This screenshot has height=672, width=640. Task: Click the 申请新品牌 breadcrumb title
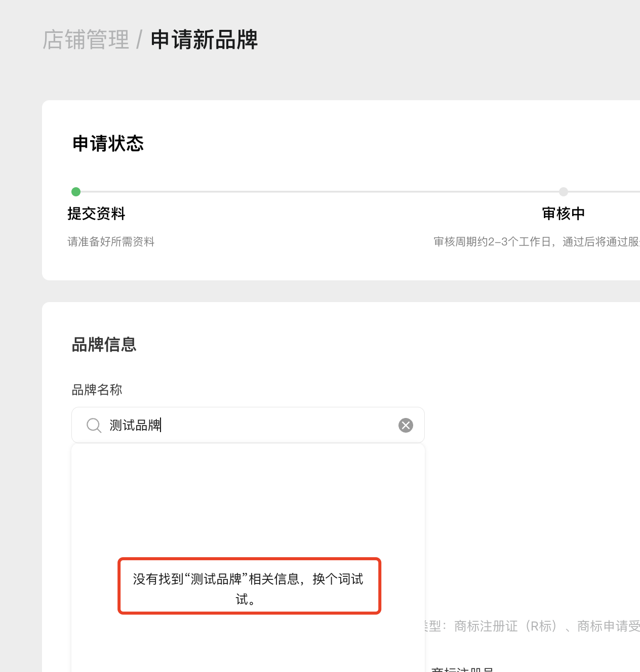(204, 39)
